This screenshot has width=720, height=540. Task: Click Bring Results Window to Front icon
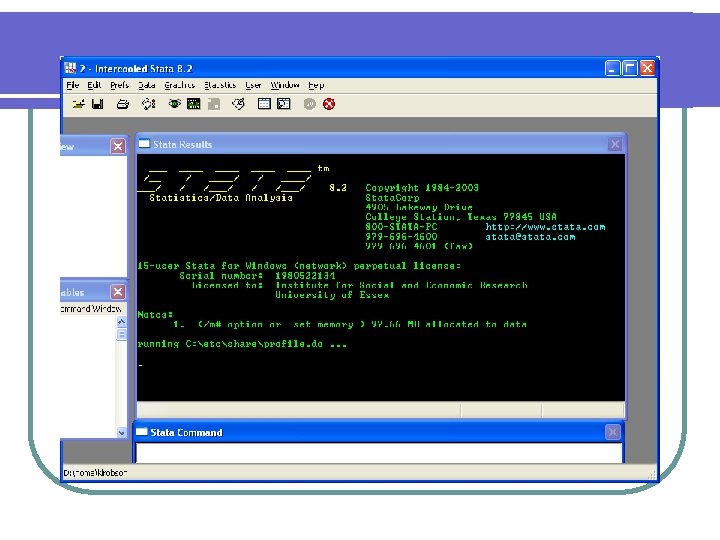(194, 104)
